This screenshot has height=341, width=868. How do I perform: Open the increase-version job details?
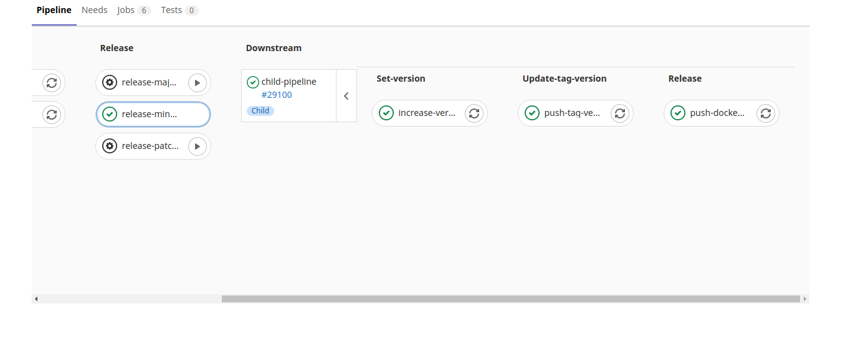tap(427, 113)
